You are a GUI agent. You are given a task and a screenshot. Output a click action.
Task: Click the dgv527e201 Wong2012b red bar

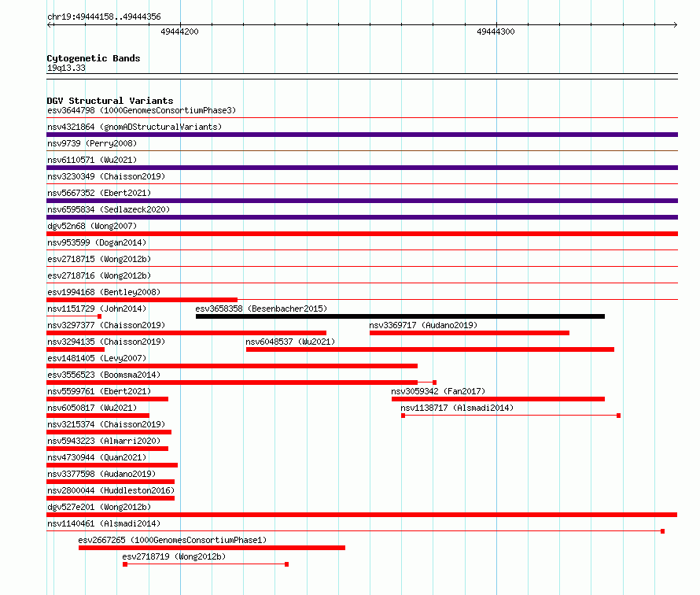tap(362, 515)
